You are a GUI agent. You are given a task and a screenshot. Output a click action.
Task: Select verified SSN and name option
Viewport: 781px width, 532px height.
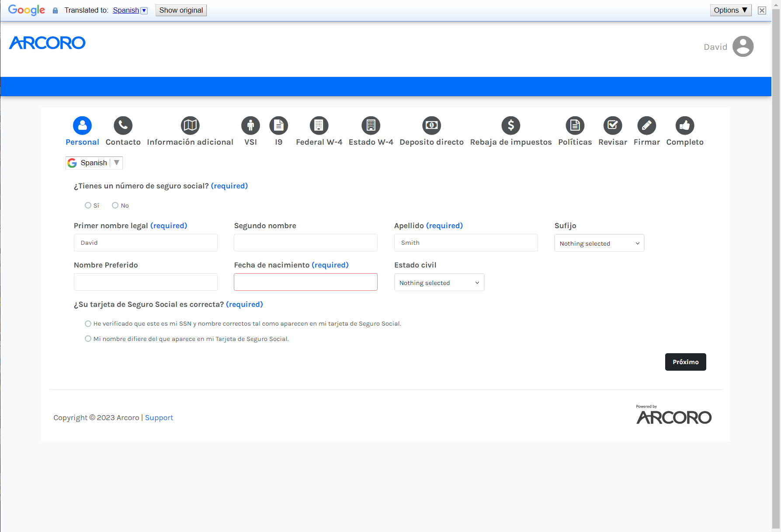click(x=88, y=324)
